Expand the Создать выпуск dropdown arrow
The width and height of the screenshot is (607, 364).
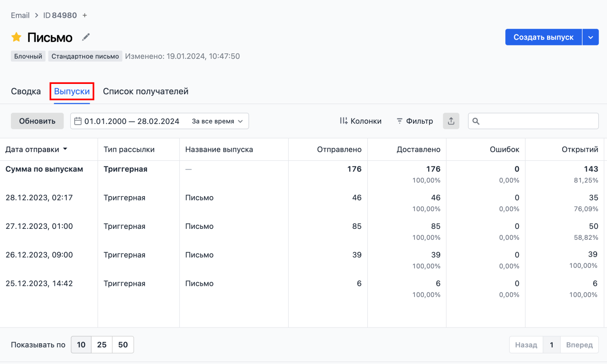tap(590, 37)
